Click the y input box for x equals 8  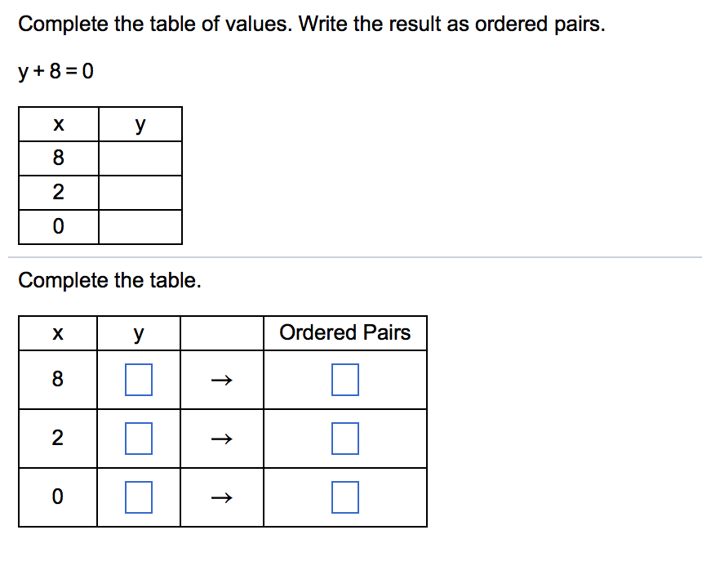(139, 379)
